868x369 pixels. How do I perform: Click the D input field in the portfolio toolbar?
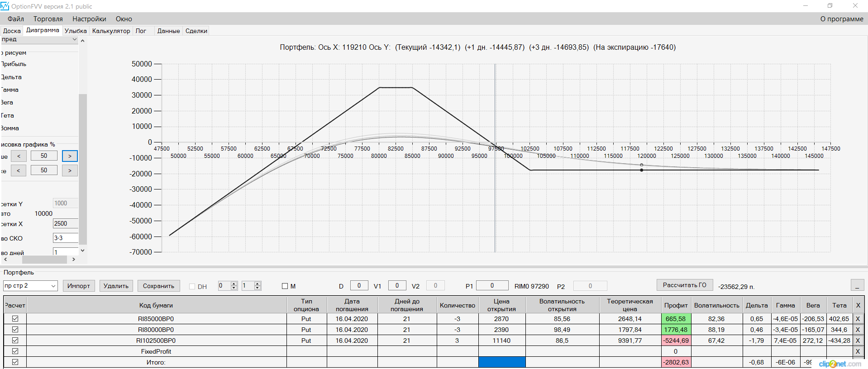(x=359, y=285)
